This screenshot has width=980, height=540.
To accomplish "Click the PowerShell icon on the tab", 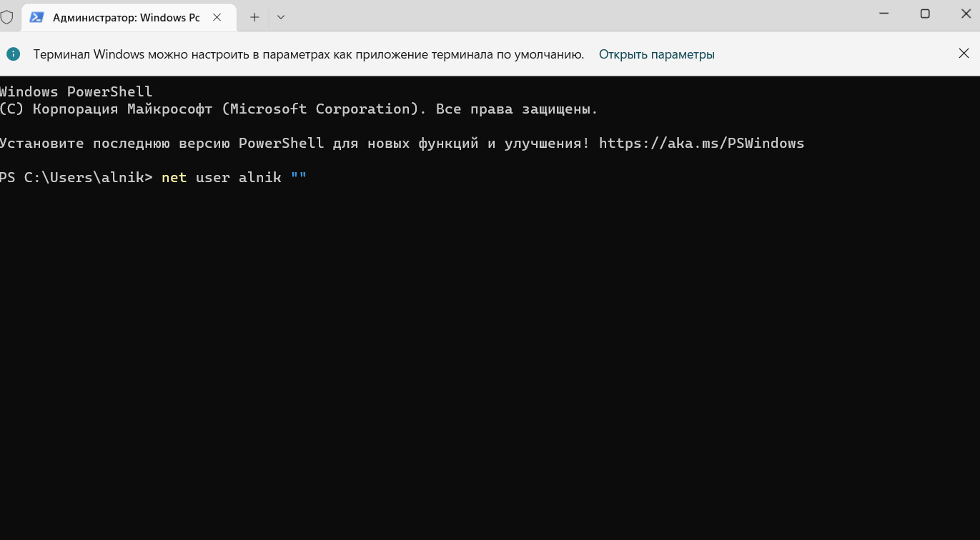I will [x=36, y=17].
